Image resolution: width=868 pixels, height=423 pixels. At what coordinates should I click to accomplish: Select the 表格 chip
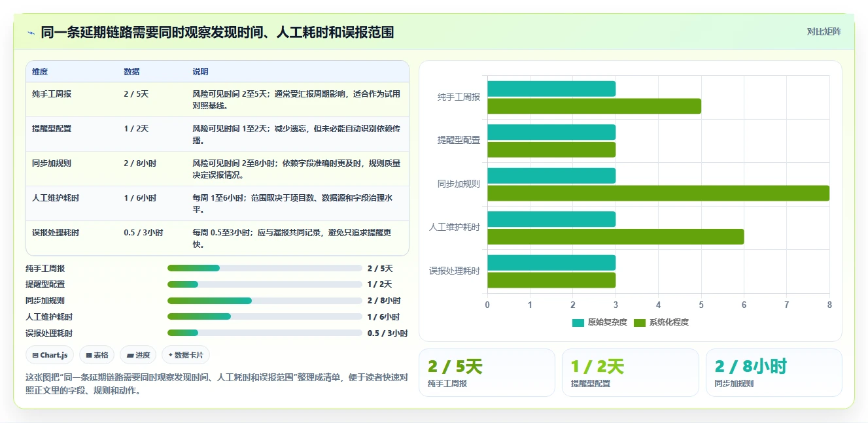pos(97,355)
